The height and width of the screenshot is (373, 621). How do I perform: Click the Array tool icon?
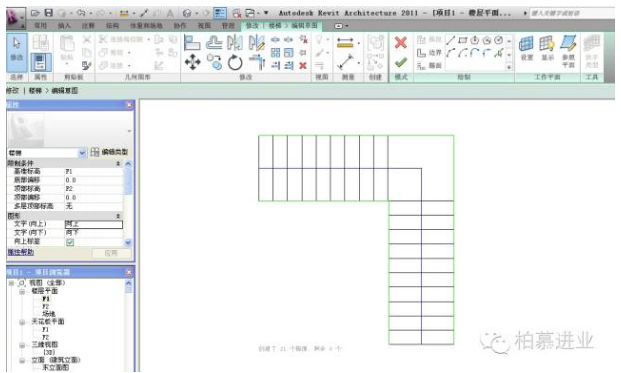[275, 52]
